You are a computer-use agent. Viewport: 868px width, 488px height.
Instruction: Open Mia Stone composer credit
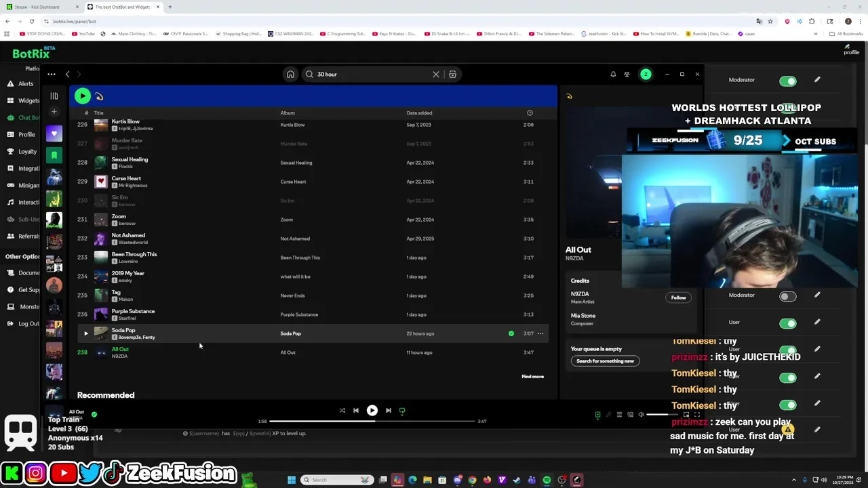coord(583,316)
